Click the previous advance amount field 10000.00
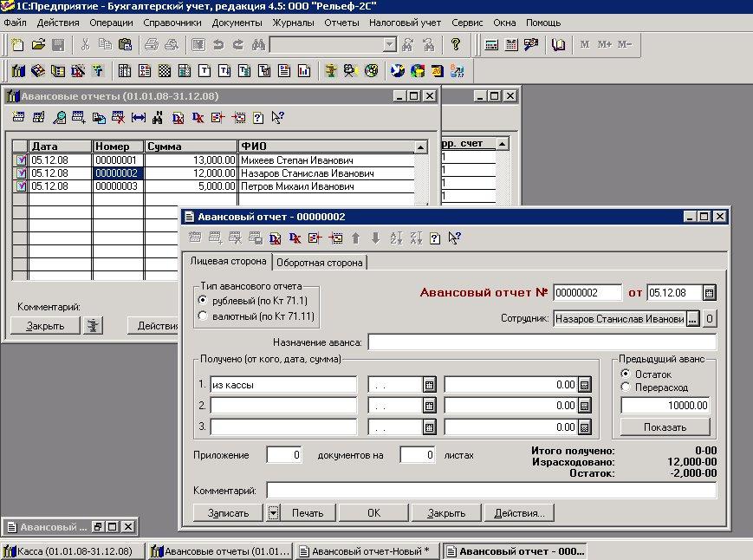Screen dimensions: 753x560 click(665, 406)
